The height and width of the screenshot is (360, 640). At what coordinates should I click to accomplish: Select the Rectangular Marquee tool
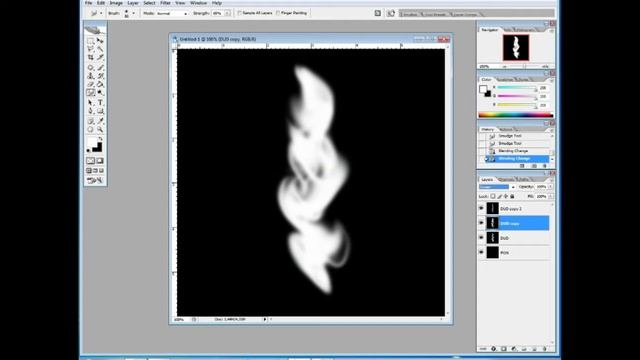pos(91,41)
